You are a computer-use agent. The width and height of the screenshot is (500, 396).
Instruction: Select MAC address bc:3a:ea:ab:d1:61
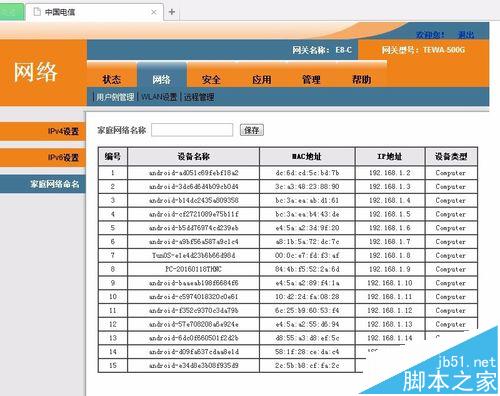[307, 200]
